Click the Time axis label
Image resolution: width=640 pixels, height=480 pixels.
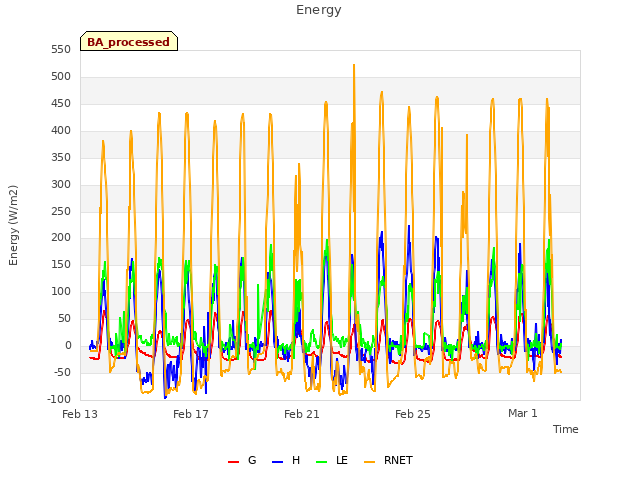pyautogui.click(x=566, y=429)
